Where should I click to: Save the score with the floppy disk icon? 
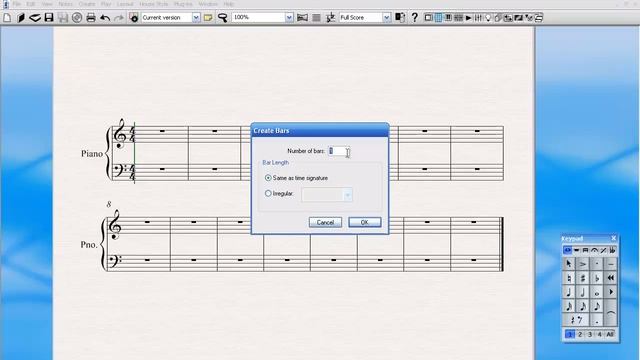click(49, 18)
